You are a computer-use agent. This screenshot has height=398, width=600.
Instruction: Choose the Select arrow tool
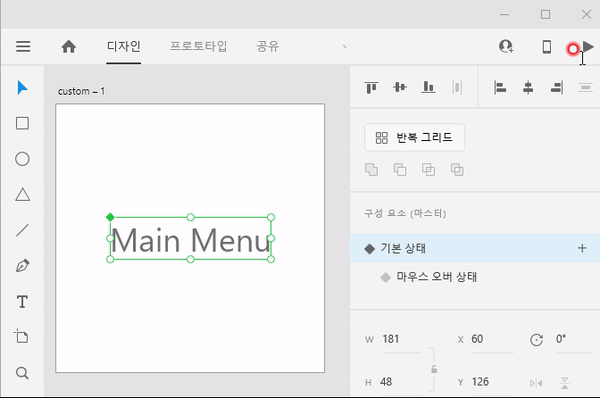[x=22, y=88]
